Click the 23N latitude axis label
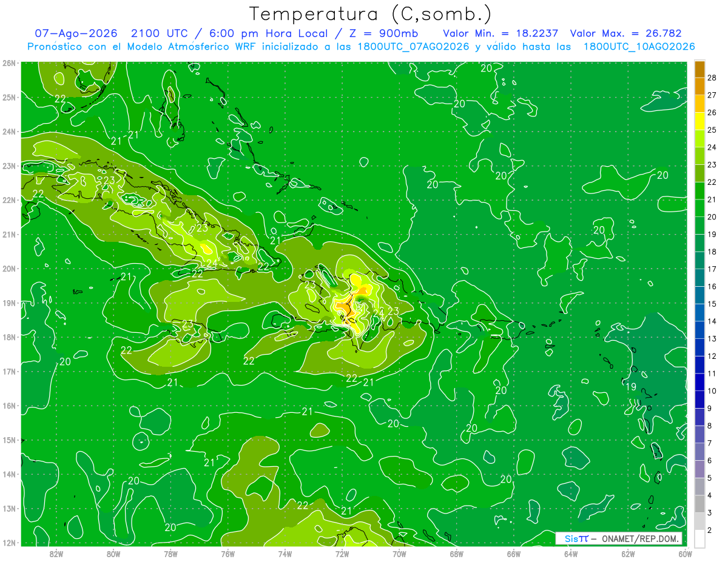 point(8,166)
